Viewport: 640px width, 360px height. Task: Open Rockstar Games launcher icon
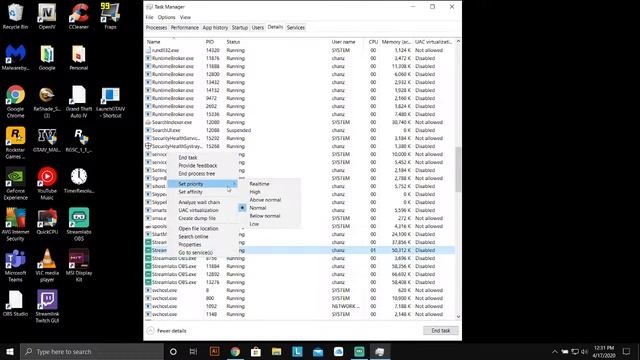pyautogui.click(x=15, y=142)
